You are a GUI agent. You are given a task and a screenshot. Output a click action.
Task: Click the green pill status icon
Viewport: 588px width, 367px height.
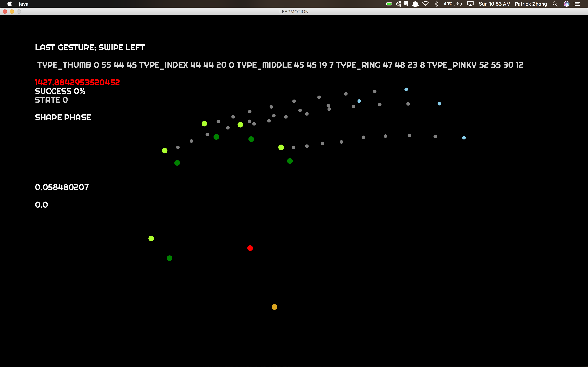click(x=389, y=4)
